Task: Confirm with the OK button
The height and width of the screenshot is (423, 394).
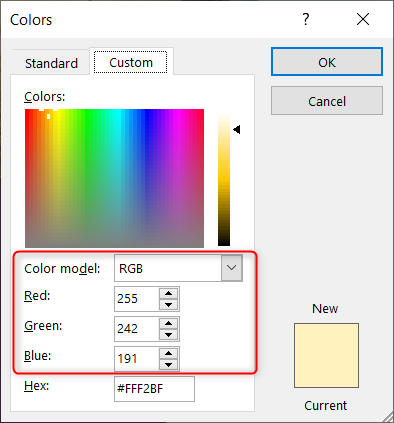Action: coord(327,62)
